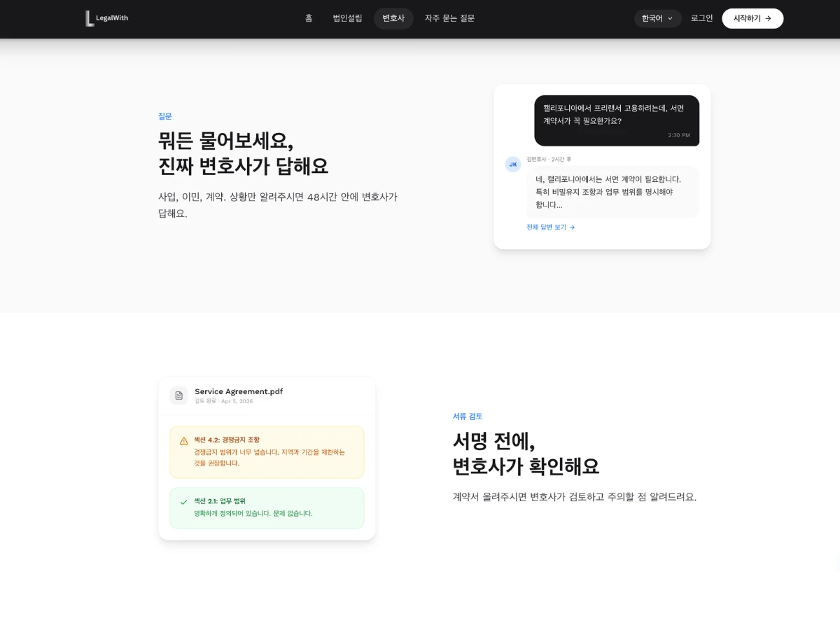Screen dimensions: 840x630
Task: Open the 홈 navigation item
Action: coord(309,18)
